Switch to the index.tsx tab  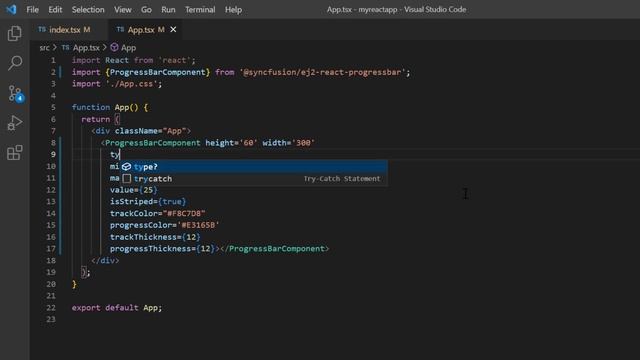69,29
